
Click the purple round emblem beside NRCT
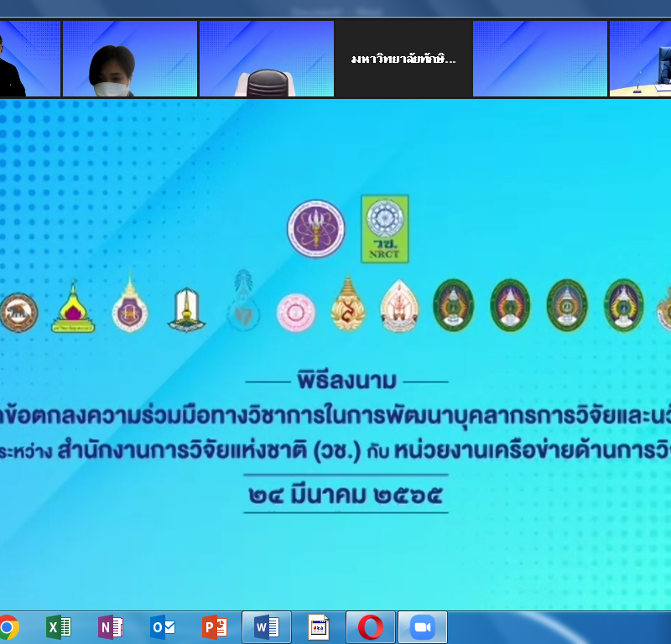[x=316, y=229]
